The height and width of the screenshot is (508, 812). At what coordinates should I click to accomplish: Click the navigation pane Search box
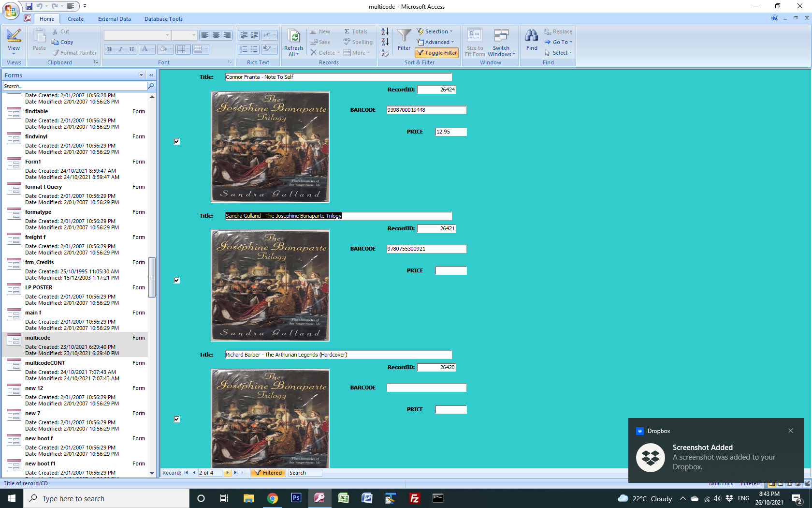pos(75,86)
